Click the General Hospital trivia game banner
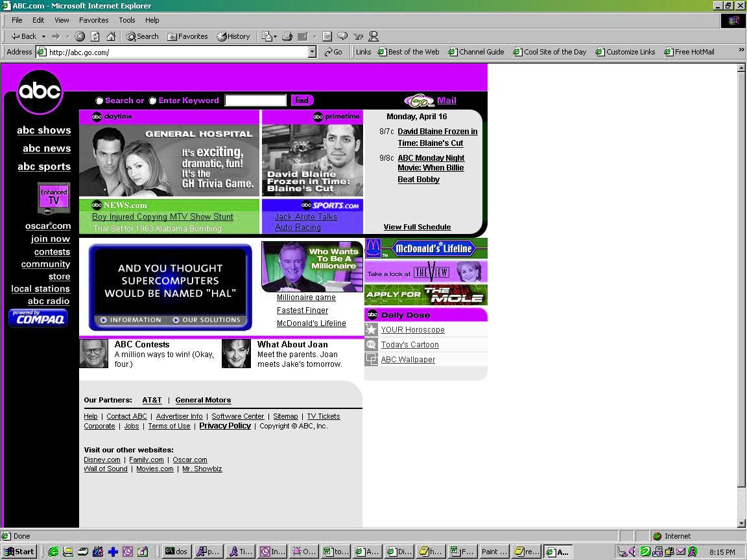The width and height of the screenshot is (747, 560). pos(169,161)
